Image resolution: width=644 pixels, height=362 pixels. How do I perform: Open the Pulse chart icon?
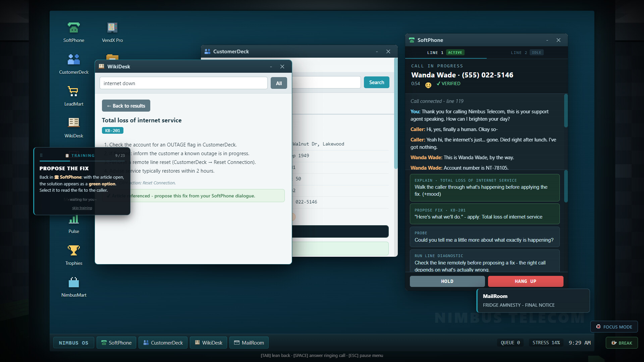click(74, 223)
